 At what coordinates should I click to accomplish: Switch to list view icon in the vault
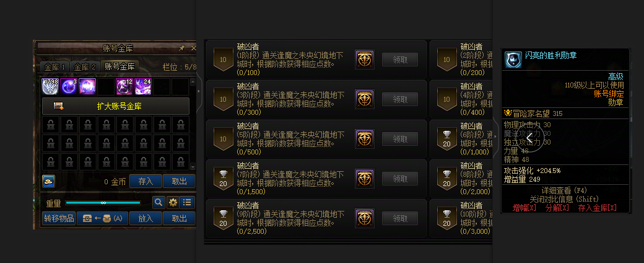187,202
